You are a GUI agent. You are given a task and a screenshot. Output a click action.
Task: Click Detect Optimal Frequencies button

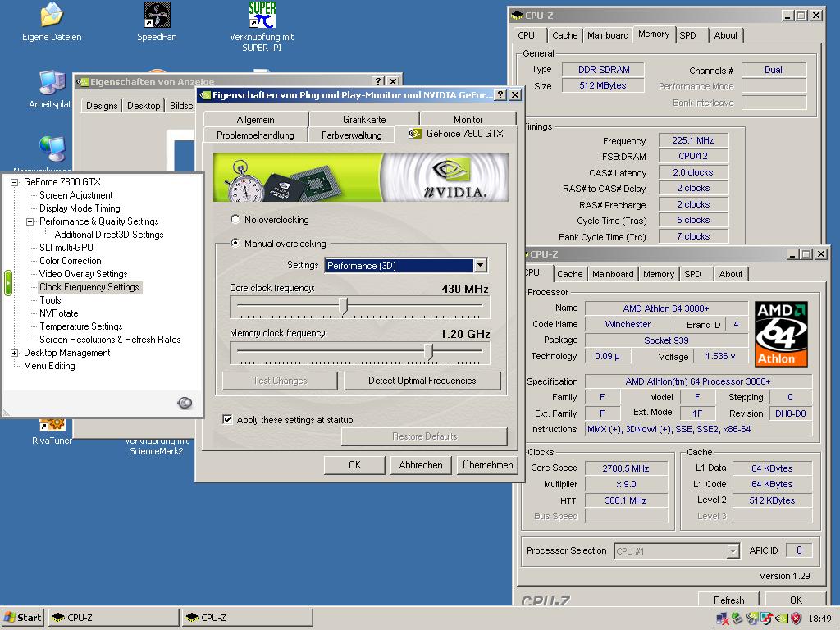tap(422, 381)
